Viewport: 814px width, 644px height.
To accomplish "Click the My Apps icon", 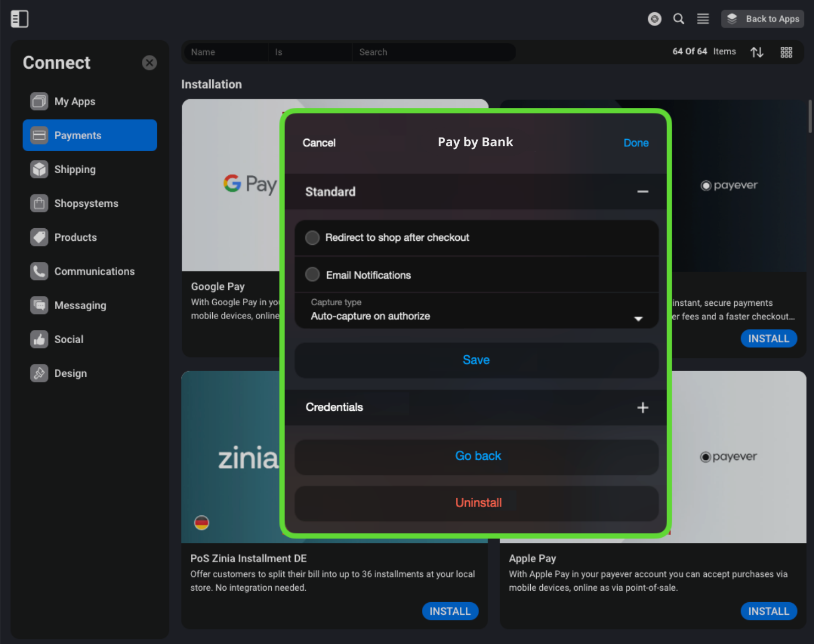I will click(x=39, y=101).
